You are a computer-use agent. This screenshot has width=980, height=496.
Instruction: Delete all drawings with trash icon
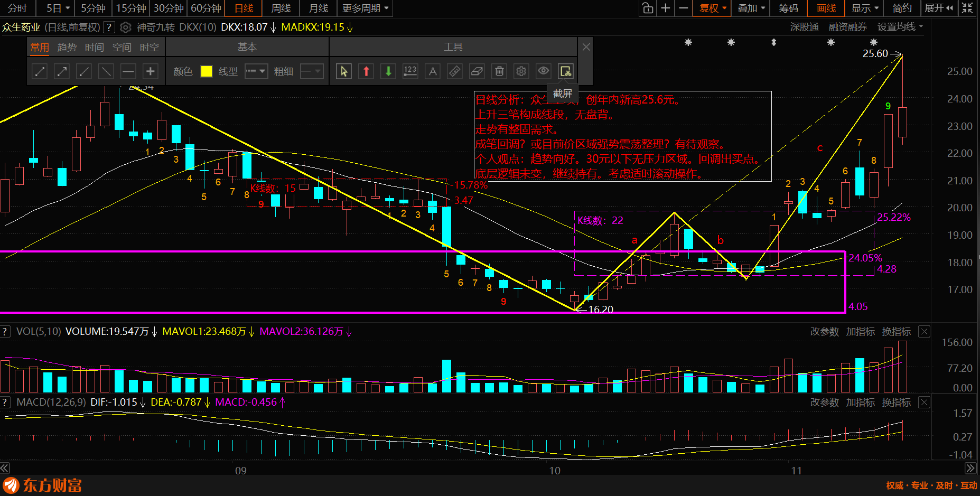click(x=499, y=71)
